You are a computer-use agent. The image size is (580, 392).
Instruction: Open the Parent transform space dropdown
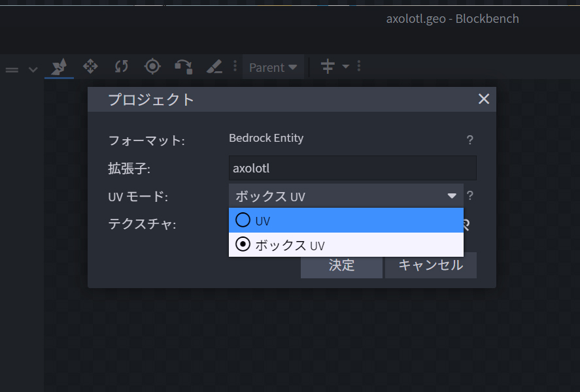point(273,67)
